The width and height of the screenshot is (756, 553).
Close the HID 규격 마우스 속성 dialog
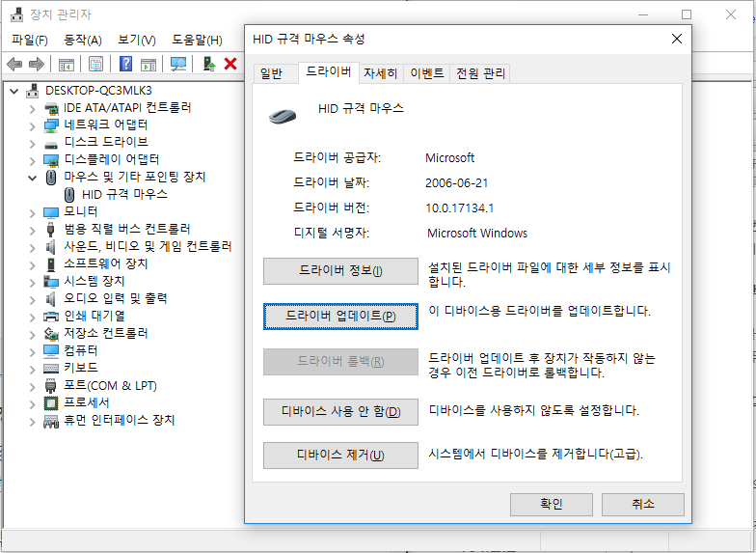677,39
